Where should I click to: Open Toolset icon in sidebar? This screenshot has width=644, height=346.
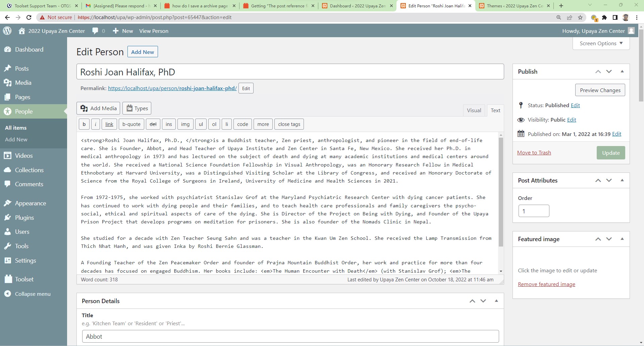8,279
